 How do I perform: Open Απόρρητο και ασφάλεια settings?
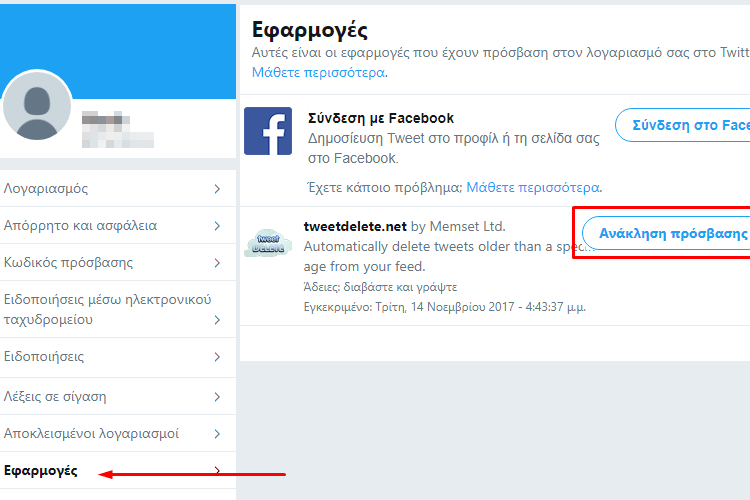click(x=118, y=225)
